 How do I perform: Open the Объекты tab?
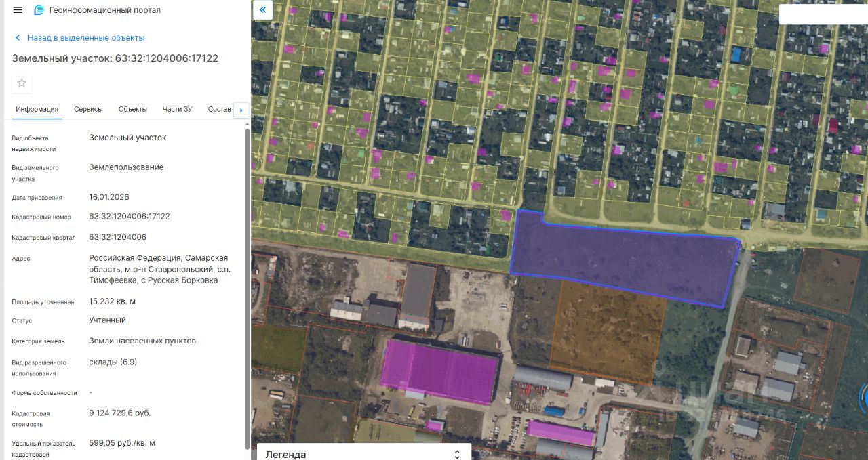133,109
